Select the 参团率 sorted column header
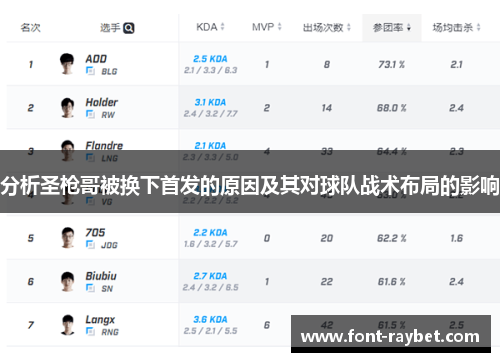 392,28
